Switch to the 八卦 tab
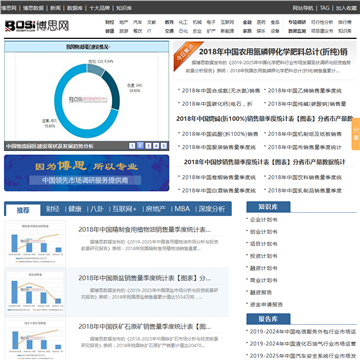The height and width of the screenshot is (360, 360). [97, 209]
